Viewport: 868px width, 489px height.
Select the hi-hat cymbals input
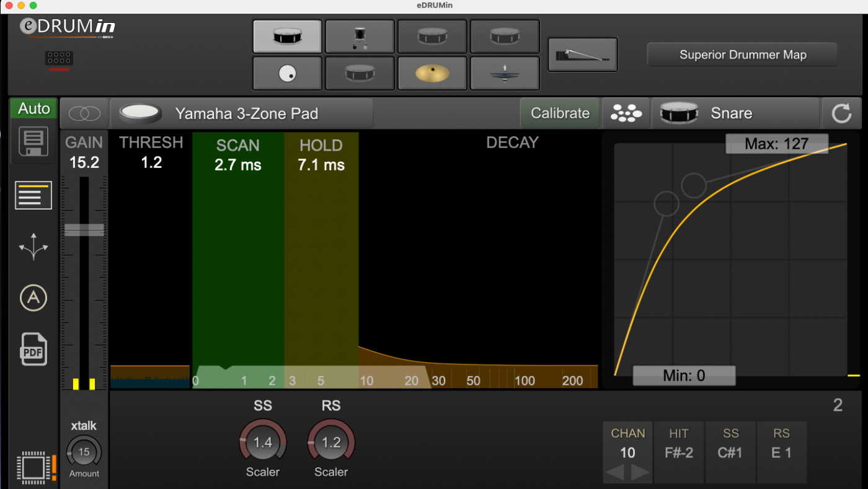505,74
